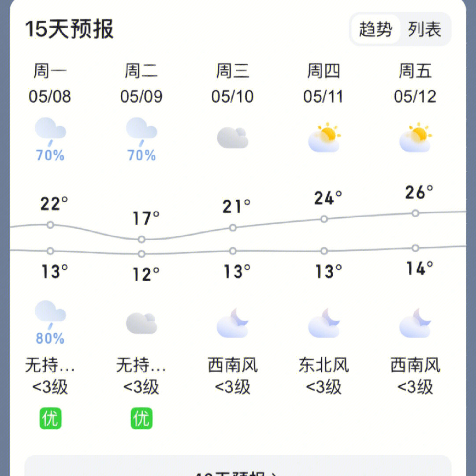The width and height of the screenshot is (476, 476).
Task: Select the 趋势 trend view toggle
Action: click(x=376, y=29)
